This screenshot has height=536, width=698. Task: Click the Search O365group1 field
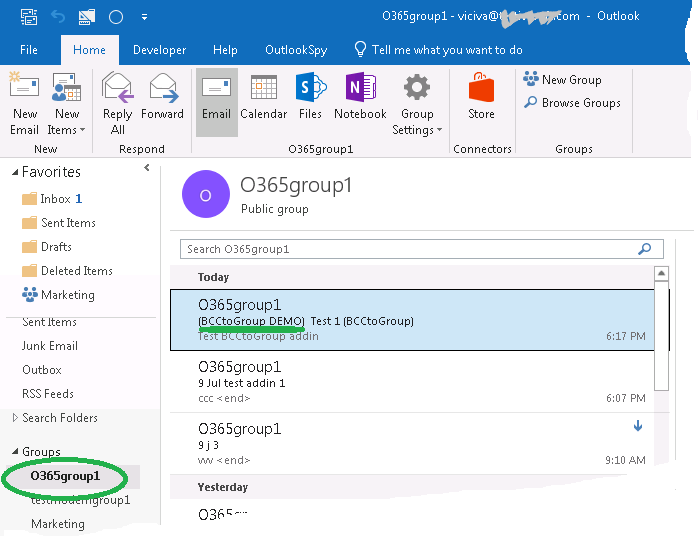422,249
